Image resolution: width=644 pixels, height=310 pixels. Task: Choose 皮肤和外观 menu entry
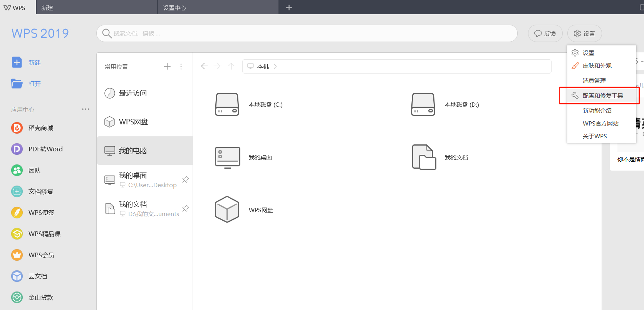(x=601, y=66)
